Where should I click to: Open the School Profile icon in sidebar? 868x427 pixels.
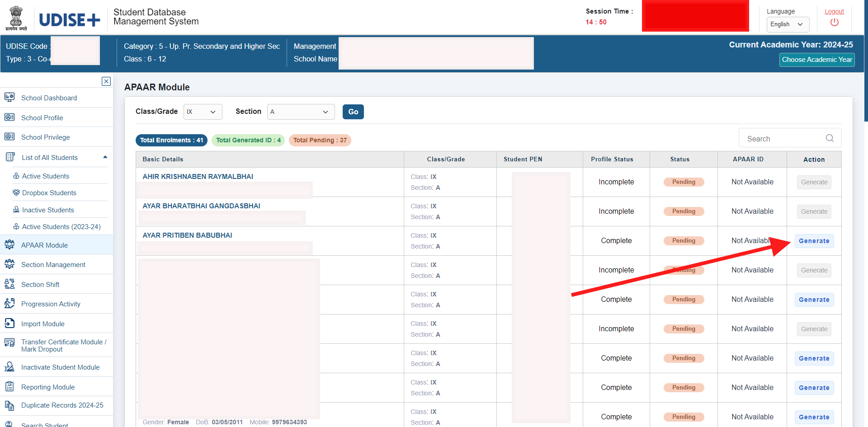9,117
